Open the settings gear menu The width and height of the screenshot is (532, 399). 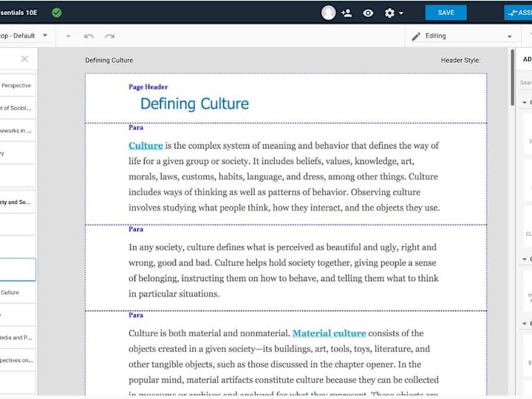pyautogui.click(x=394, y=13)
